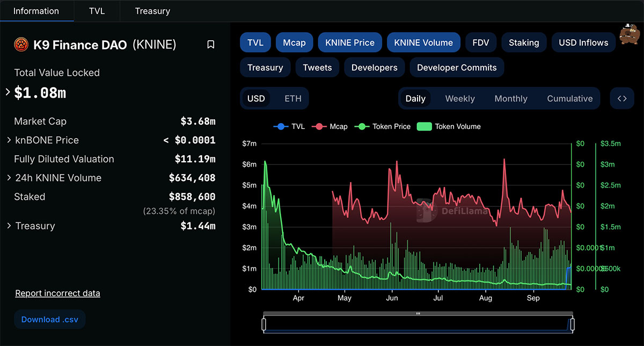Image resolution: width=644 pixels, height=346 pixels.
Task: Select USD denomination
Action: coord(256,98)
